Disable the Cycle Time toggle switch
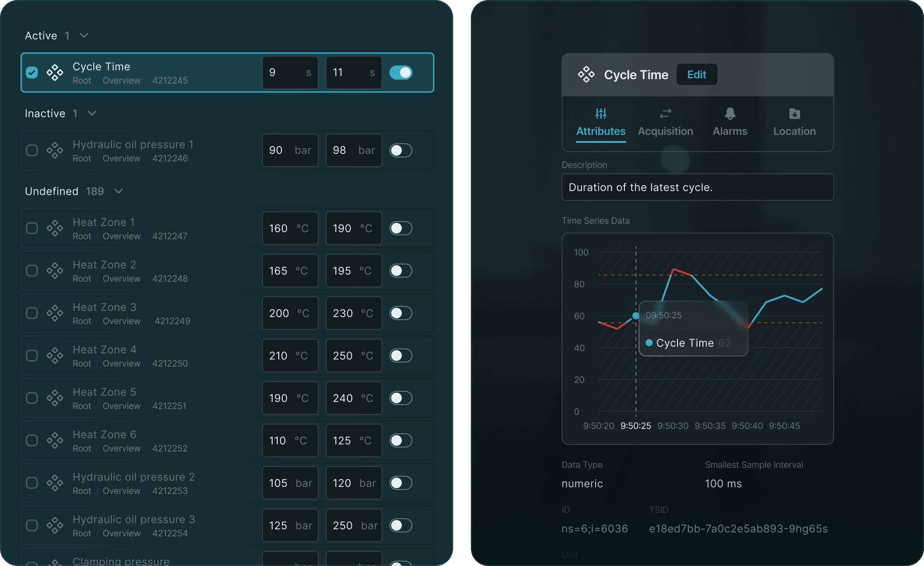Screen dimensions: 924x566 401,73
